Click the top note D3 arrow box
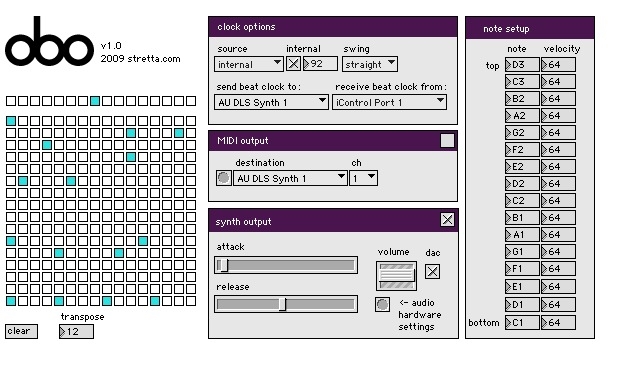The width and height of the screenshot is (617, 367). (522, 65)
